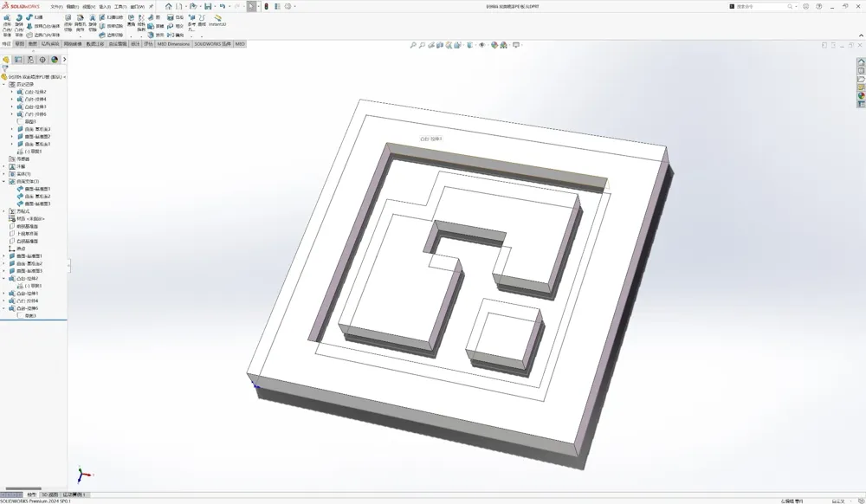Choose the Rib (筋) tool
Image resolution: width=866 pixels, height=504 pixels.
pyautogui.click(x=154, y=17)
